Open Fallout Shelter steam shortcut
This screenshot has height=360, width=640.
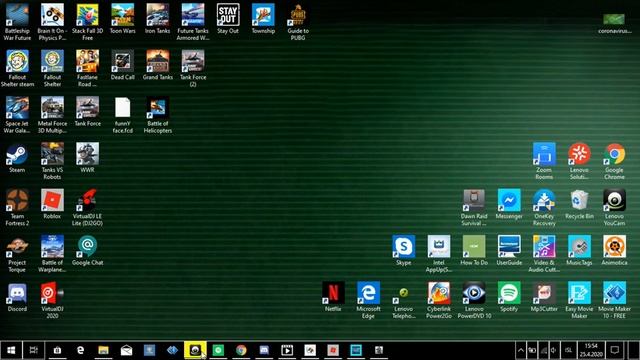coord(17,68)
